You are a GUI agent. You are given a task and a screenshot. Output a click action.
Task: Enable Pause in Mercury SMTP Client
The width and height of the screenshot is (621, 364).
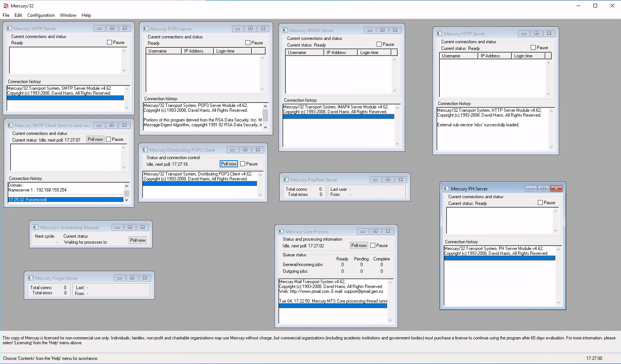coord(109,139)
